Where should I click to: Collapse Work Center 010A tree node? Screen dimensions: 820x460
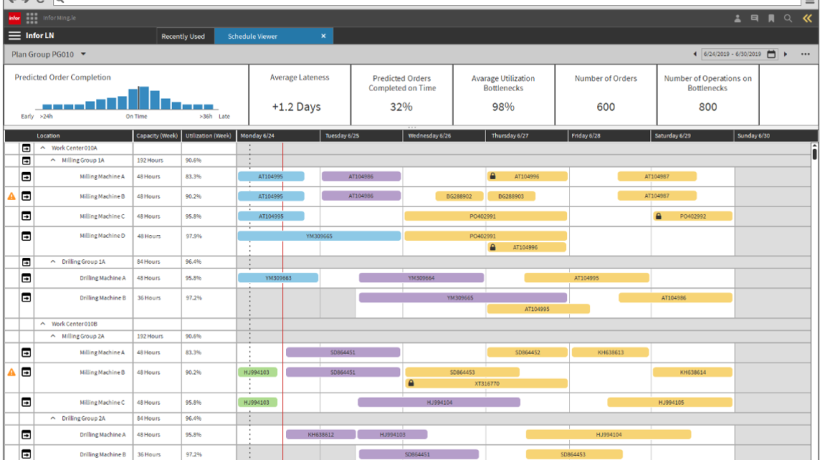tap(43, 148)
